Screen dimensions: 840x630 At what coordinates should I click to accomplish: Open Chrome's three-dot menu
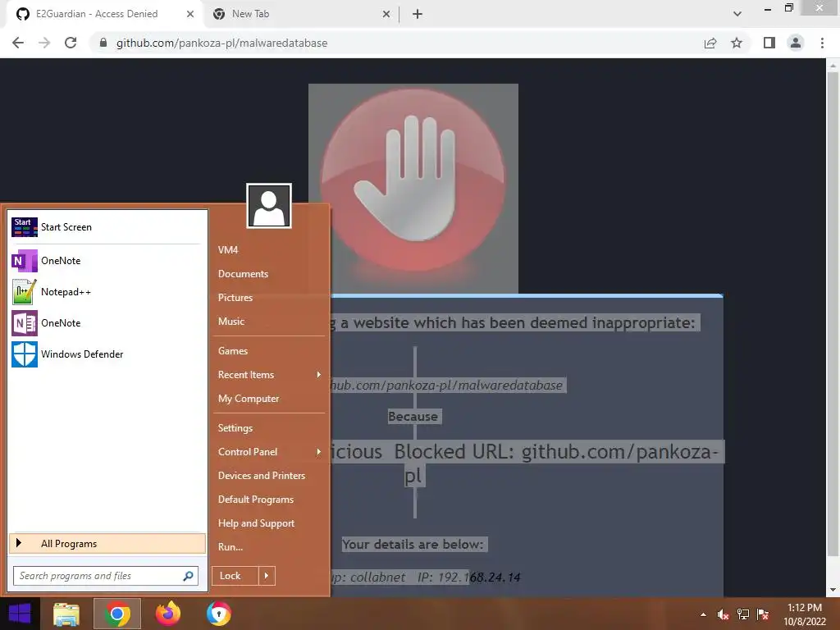(822, 43)
